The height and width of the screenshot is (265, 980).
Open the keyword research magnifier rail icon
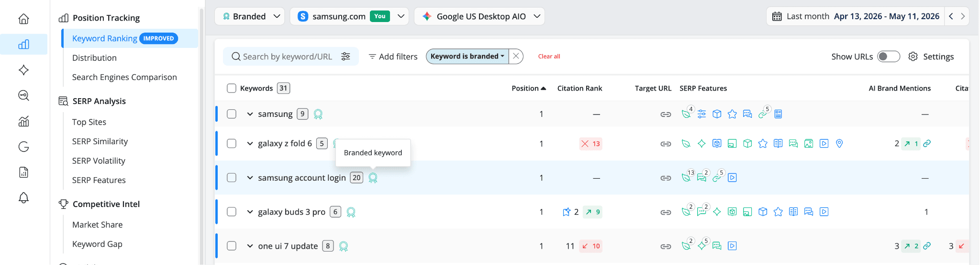(x=23, y=95)
